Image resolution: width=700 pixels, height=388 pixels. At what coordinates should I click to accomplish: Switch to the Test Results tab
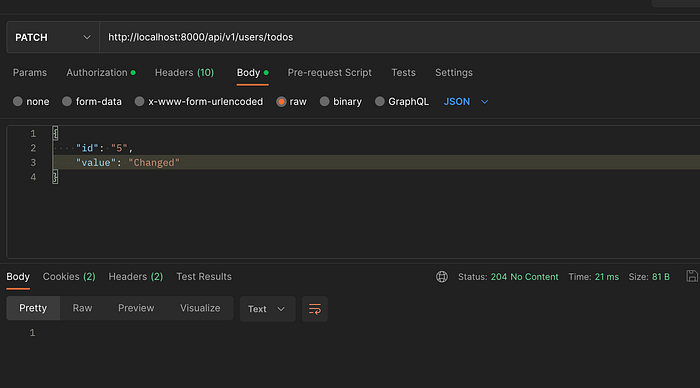[x=204, y=277]
